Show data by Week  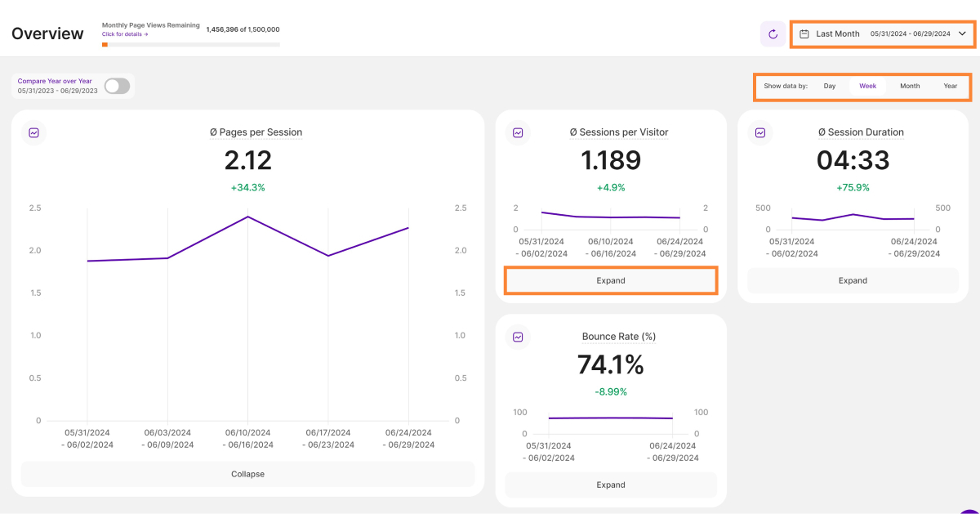[x=867, y=86]
